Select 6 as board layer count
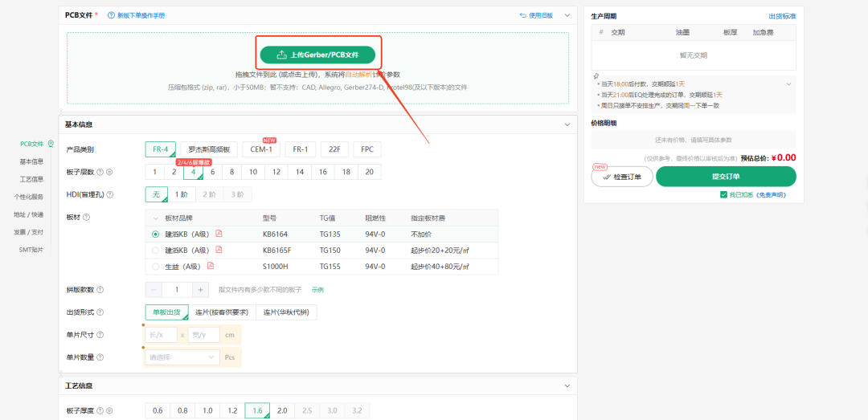The width and height of the screenshot is (868, 420). pyautogui.click(x=212, y=172)
